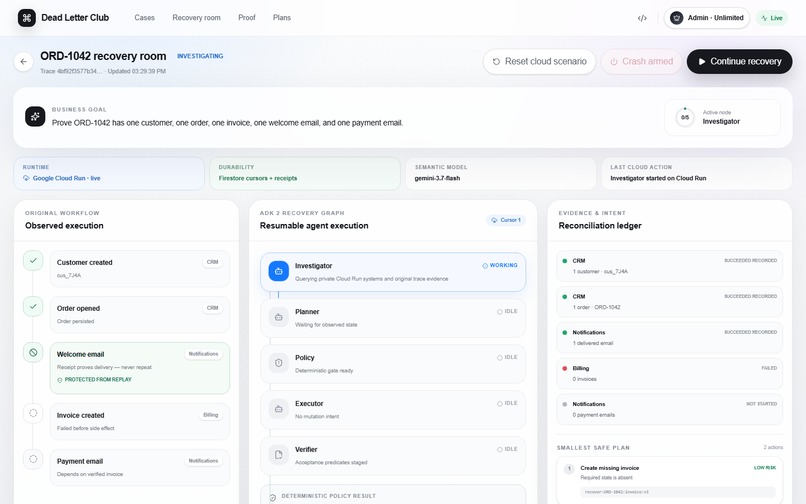Click the 0/5 progress ring
Screen dimensions: 806x504
tap(685, 117)
